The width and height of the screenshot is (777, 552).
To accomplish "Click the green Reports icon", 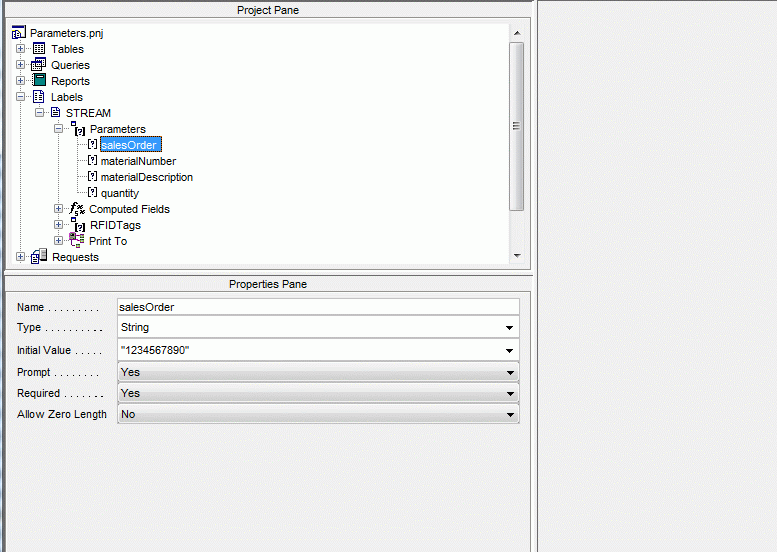I will (39, 80).
